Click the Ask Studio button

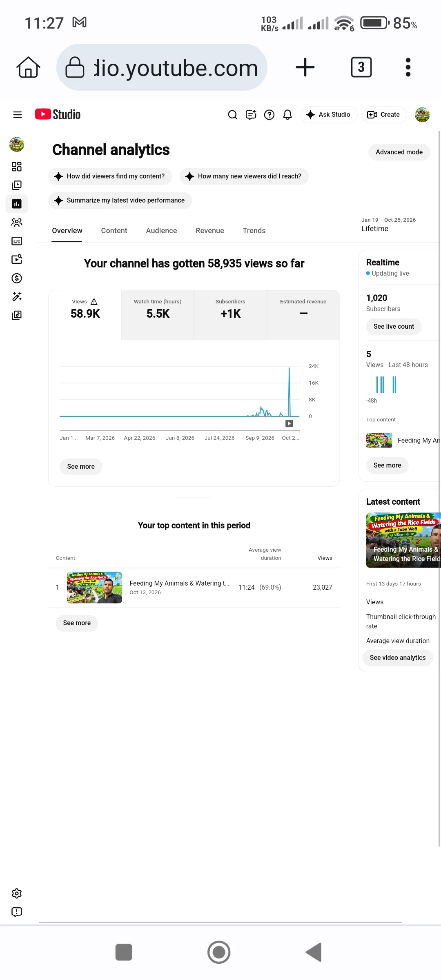click(329, 115)
